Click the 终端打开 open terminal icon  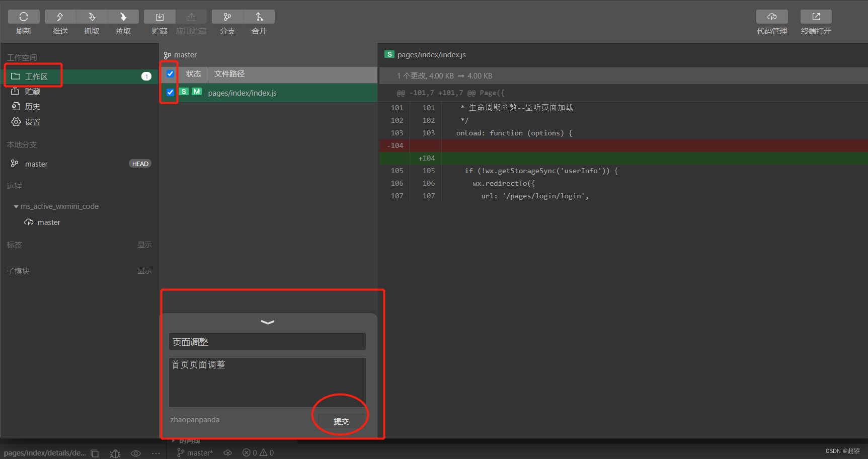coord(816,17)
